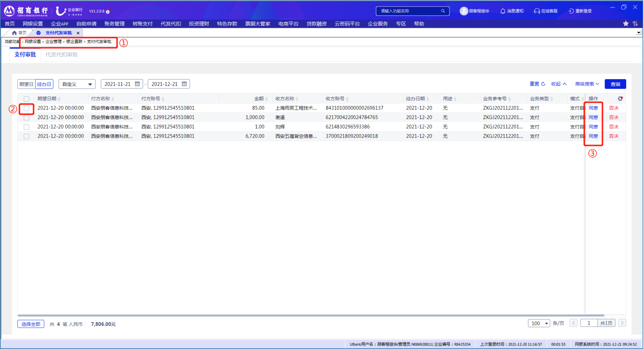Tick the checkbox for the 85.00 payment row
The height and width of the screenshot is (349, 644).
tap(27, 108)
